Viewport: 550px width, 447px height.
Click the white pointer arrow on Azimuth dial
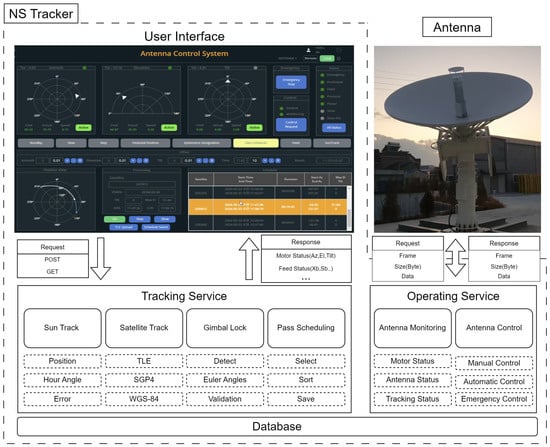tap(77, 96)
